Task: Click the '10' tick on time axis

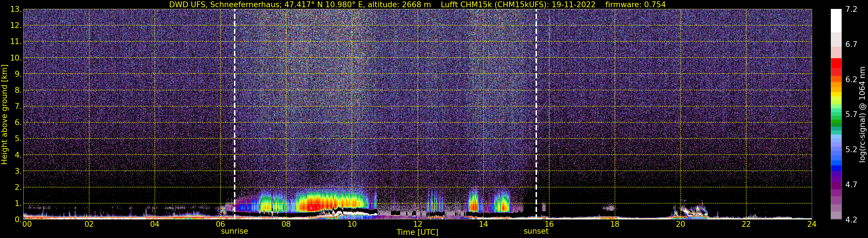Action: point(351,224)
